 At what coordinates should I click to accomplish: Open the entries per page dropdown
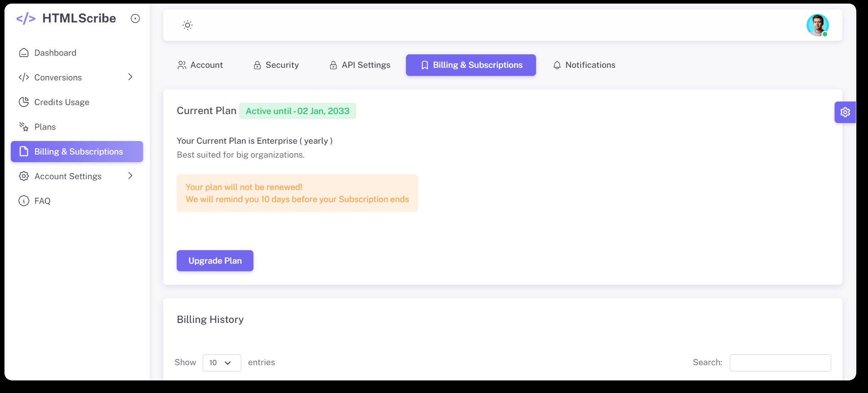tap(222, 363)
